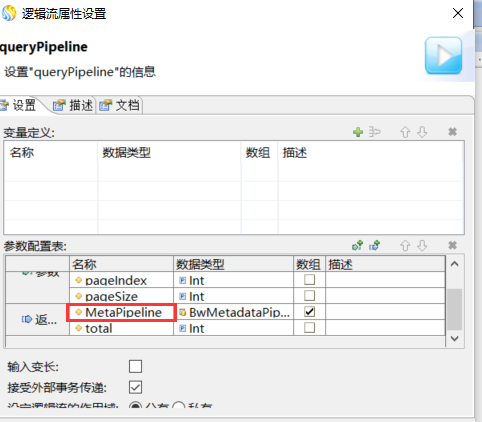Select the pageSize parameter name cell
This screenshot has height=422, width=482.
coord(121,296)
